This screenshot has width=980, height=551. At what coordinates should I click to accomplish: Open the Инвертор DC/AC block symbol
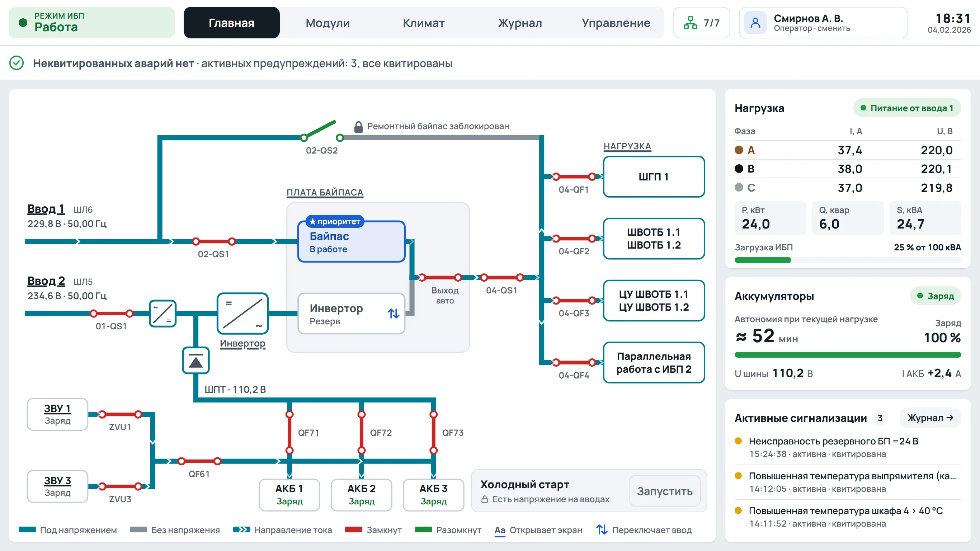coord(242,314)
